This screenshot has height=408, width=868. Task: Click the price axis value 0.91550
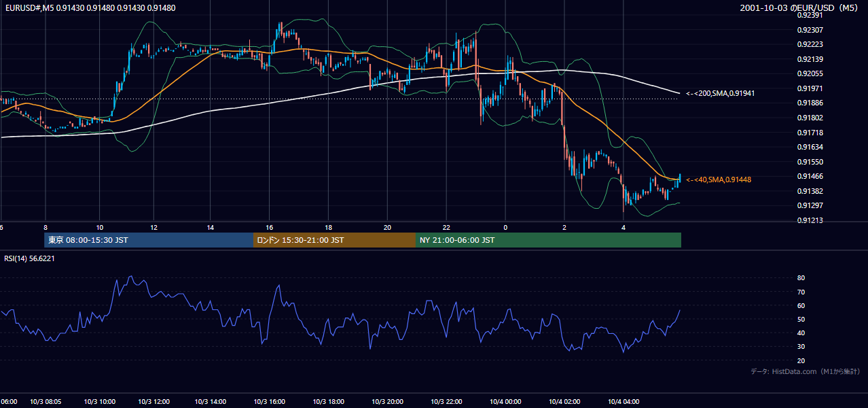810,162
